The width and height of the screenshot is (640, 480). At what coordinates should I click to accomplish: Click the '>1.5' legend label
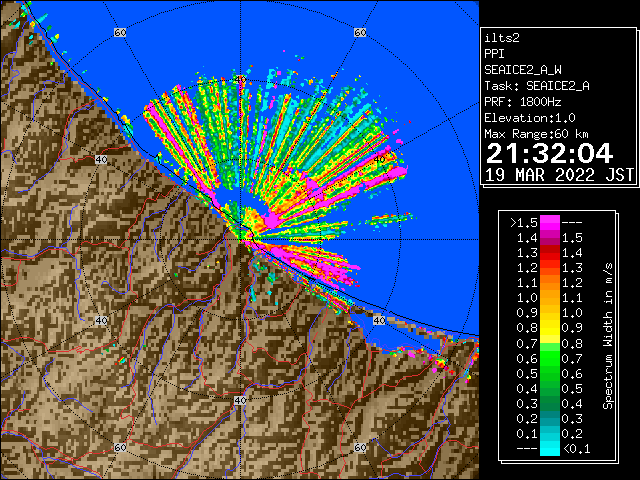[524, 223]
